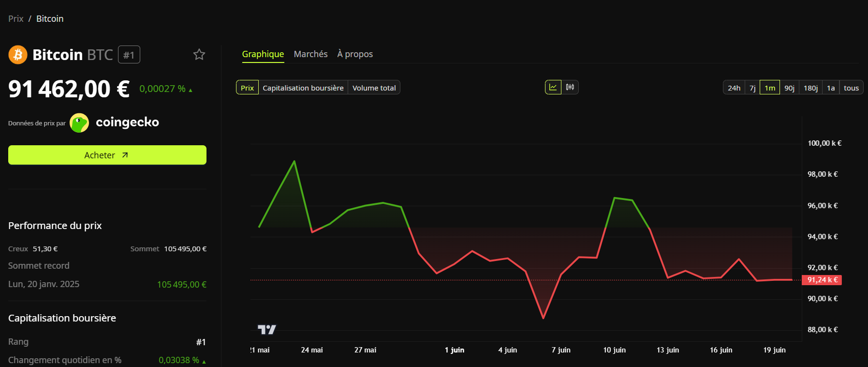Select the Prix chart mode
868x367 pixels.
coord(247,88)
